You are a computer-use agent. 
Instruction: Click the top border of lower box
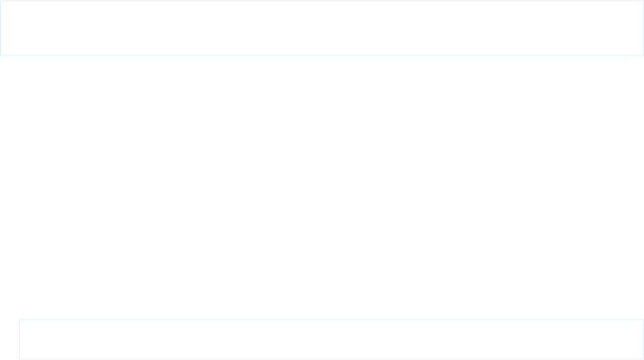(x=331, y=320)
